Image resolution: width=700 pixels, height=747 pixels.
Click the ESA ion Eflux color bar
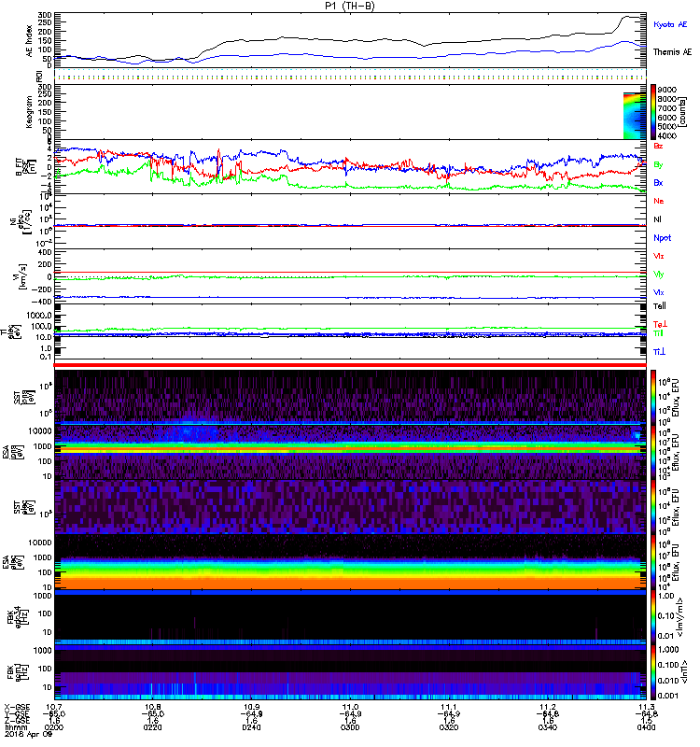coord(653,452)
